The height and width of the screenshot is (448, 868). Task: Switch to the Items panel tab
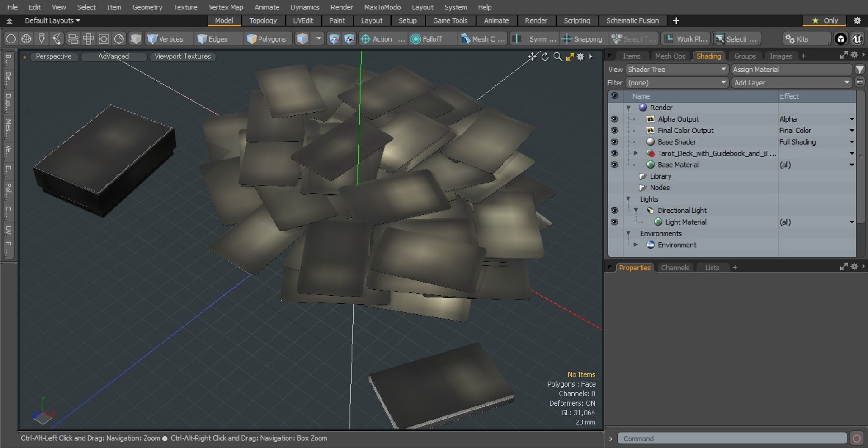click(x=631, y=56)
